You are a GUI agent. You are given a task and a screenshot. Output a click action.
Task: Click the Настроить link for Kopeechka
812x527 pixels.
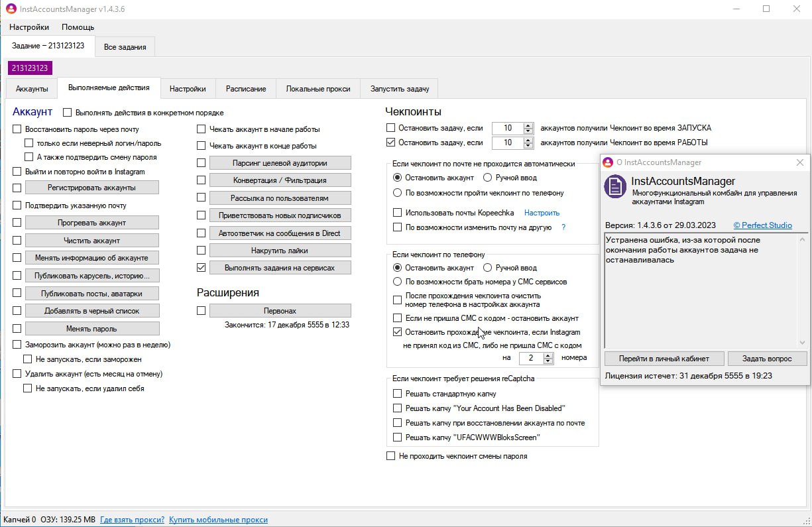pos(542,213)
